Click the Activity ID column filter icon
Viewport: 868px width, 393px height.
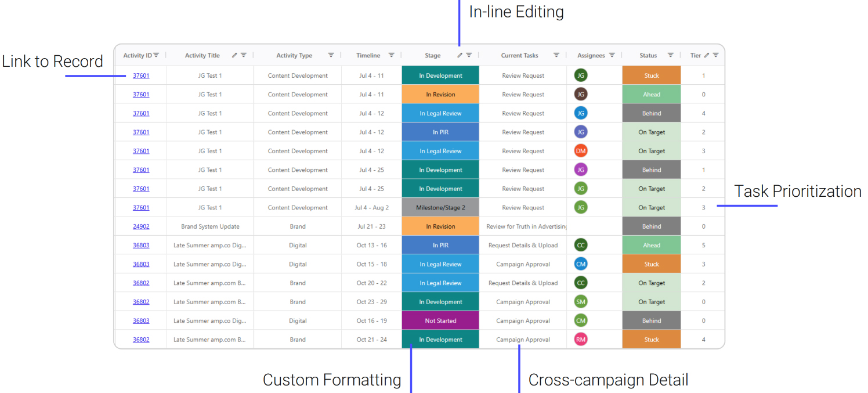pyautogui.click(x=156, y=55)
